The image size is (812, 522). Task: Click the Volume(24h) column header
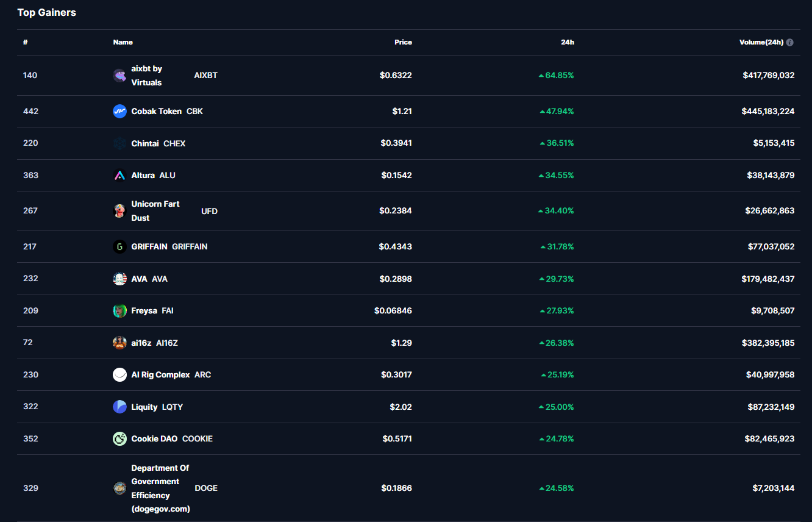pos(761,43)
